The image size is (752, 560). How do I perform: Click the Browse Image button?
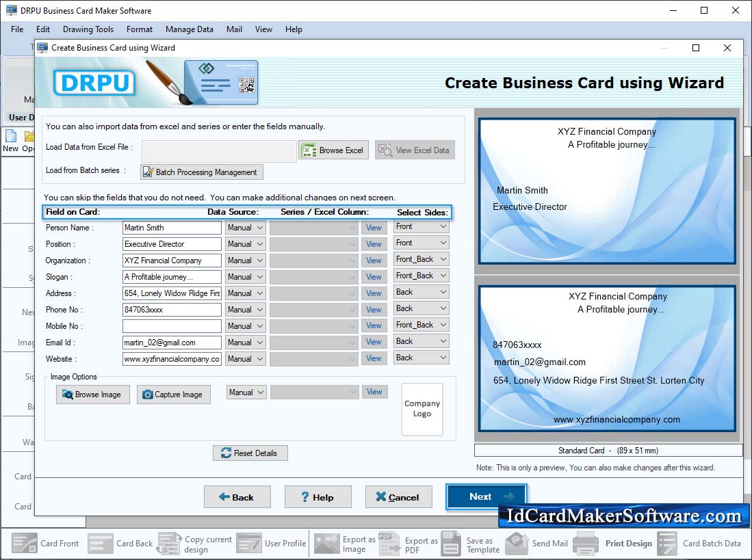(93, 395)
